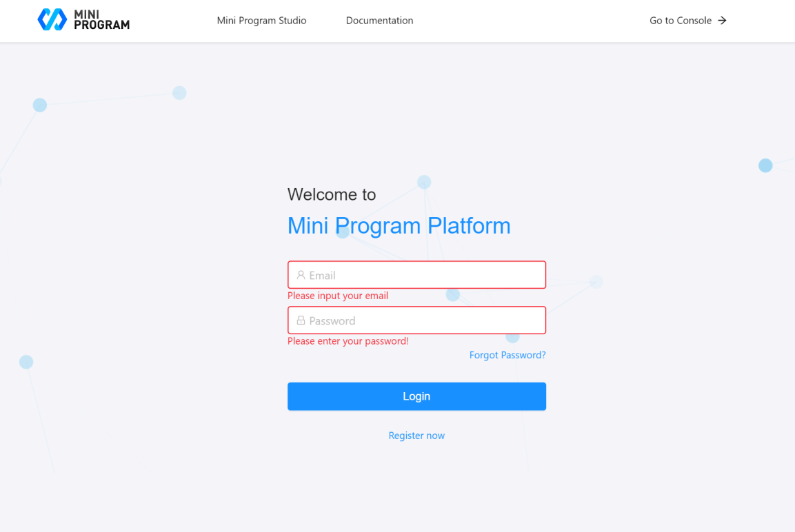Click the Go to Console link
795x532 pixels.
[x=688, y=20]
